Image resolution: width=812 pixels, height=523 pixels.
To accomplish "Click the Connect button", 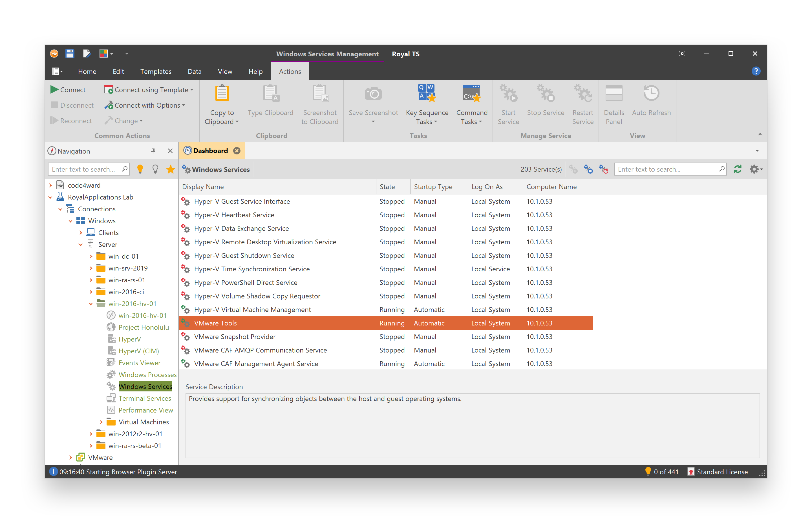I will 68,90.
